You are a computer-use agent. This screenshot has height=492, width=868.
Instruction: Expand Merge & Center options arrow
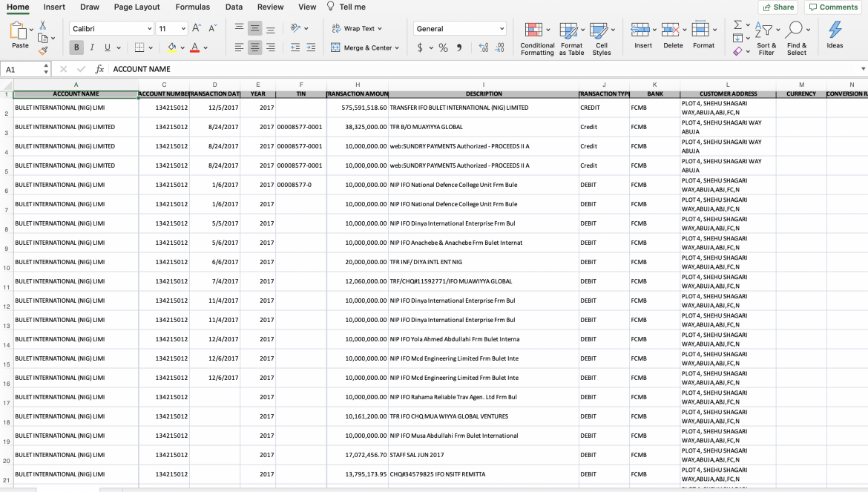(x=397, y=48)
